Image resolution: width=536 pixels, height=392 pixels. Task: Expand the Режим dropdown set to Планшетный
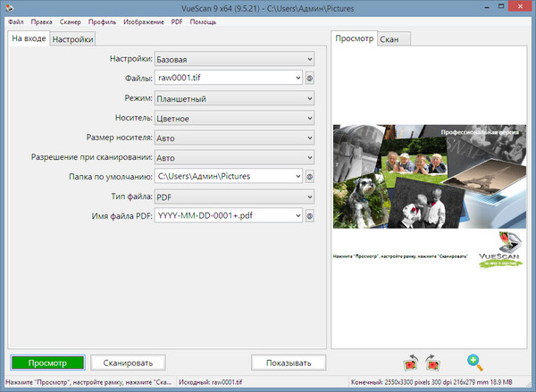click(234, 98)
